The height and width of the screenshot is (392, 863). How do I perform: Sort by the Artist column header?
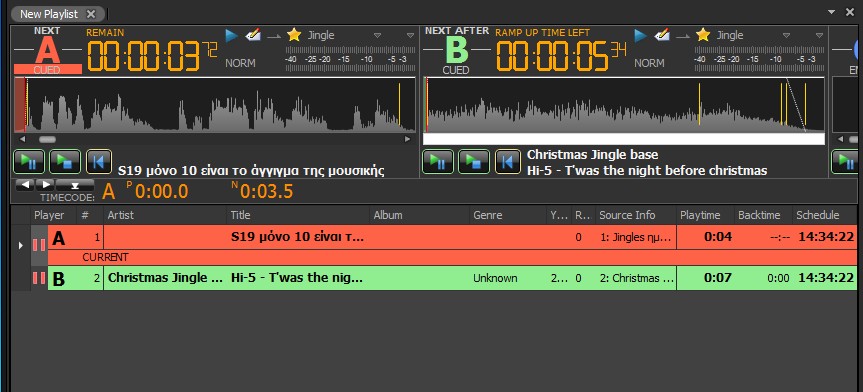click(x=165, y=215)
